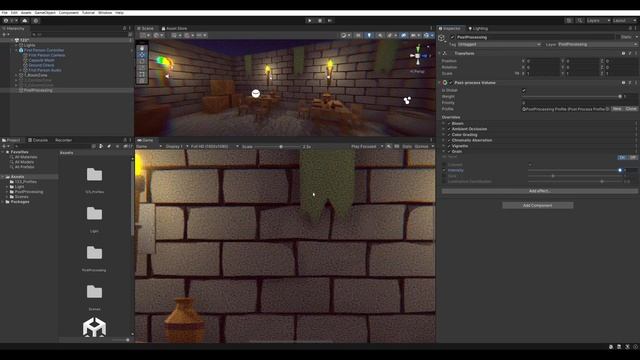This screenshot has width=640, height=360.
Task: Toggle the Vignette effect checkbox
Action: [x=449, y=146]
